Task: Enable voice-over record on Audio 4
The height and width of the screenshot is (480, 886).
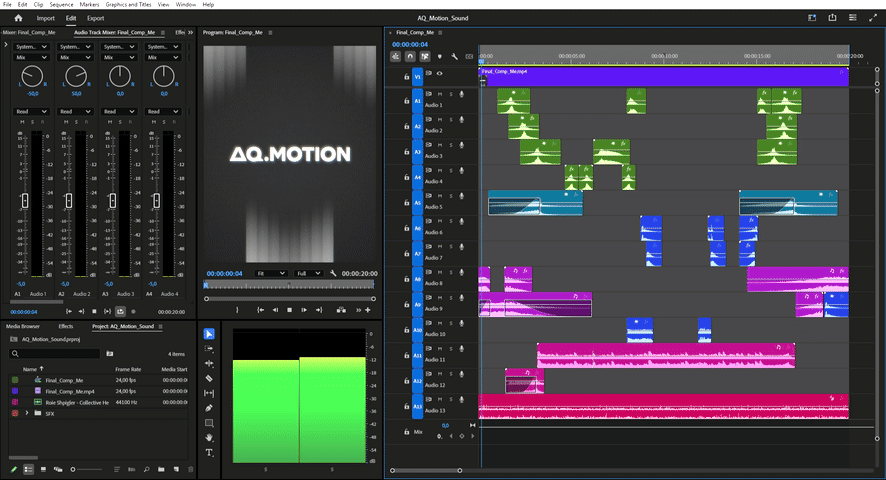Action: pyautogui.click(x=462, y=171)
